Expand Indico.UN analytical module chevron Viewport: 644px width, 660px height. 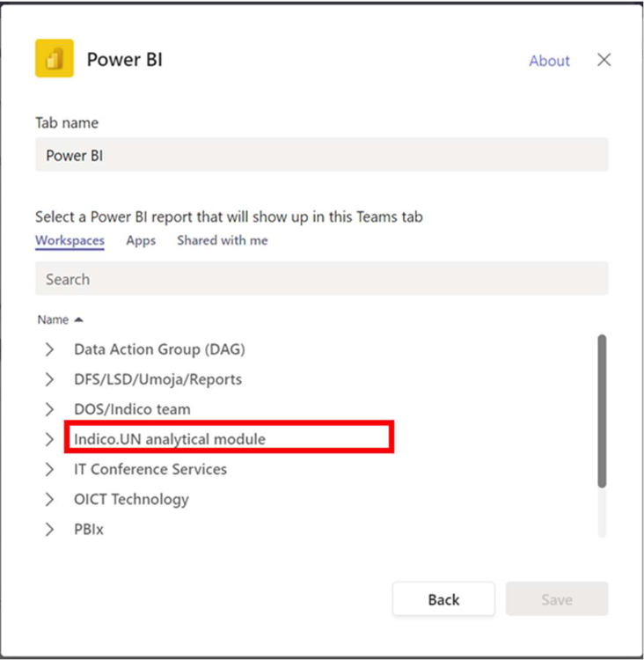click(x=49, y=439)
